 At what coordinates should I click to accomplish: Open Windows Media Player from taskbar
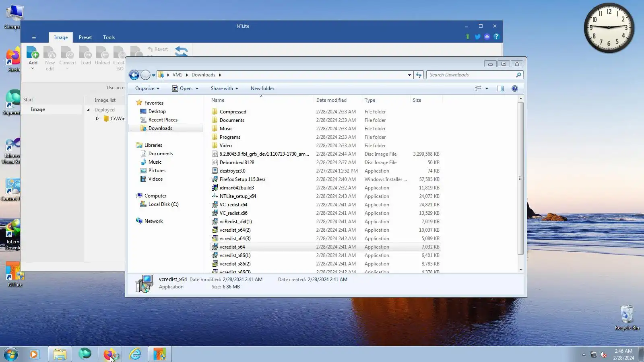coord(34,354)
